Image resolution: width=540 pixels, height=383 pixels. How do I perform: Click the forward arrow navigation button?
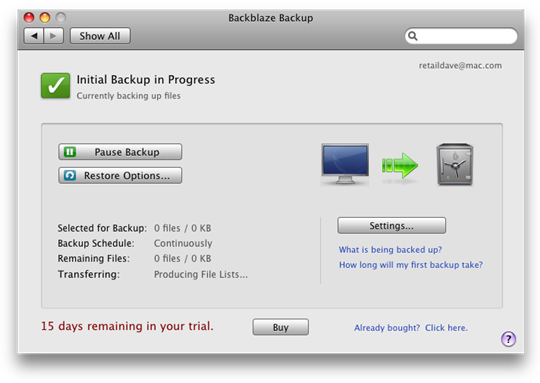click(x=54, y=36)
